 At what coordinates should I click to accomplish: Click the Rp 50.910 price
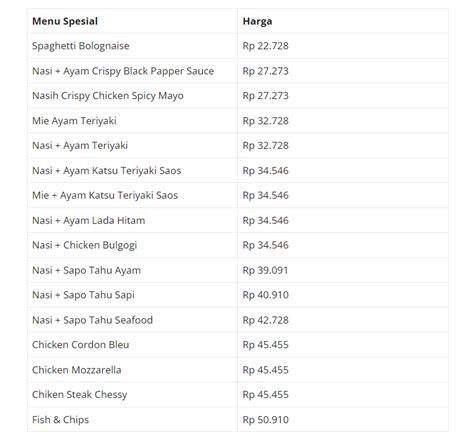[265, 420]
